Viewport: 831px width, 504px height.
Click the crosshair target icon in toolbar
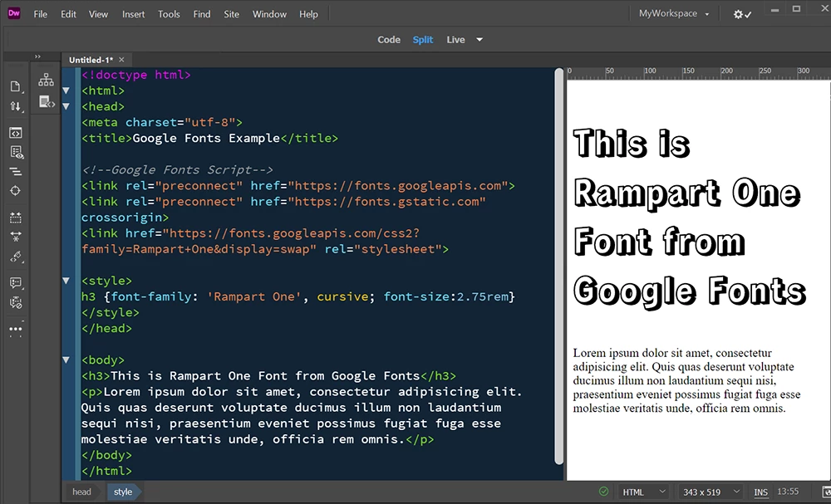[15, 191]
